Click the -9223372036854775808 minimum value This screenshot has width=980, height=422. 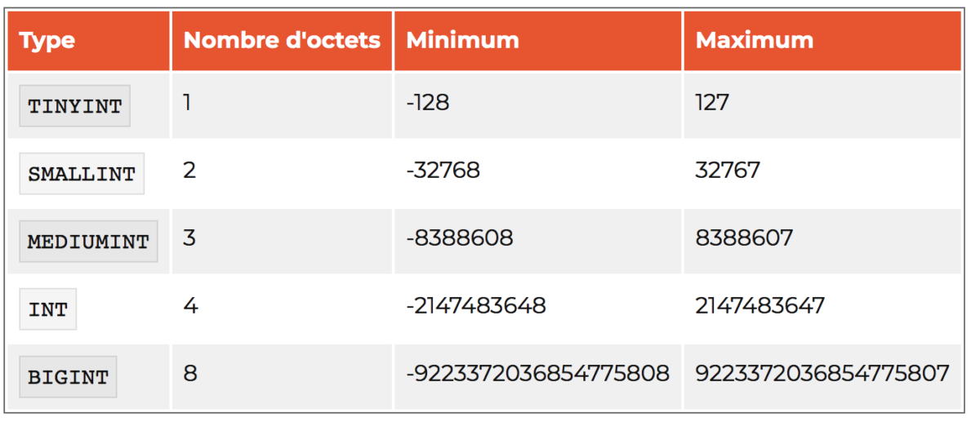(538, 374)
